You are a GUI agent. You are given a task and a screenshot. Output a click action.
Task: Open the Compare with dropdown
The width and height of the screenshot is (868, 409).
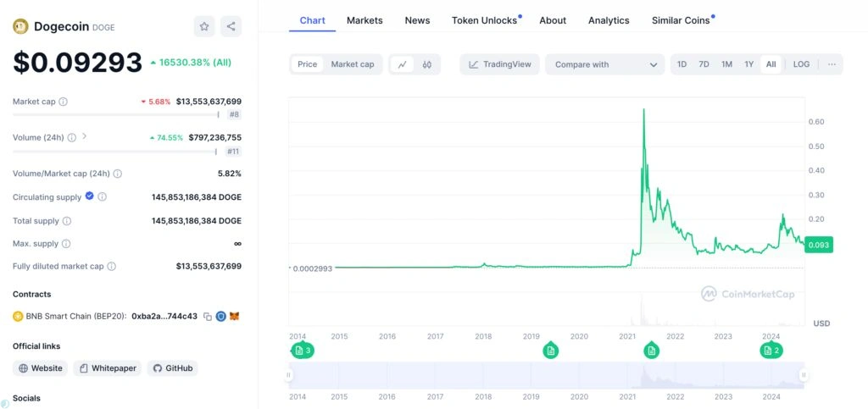(604, 64)
